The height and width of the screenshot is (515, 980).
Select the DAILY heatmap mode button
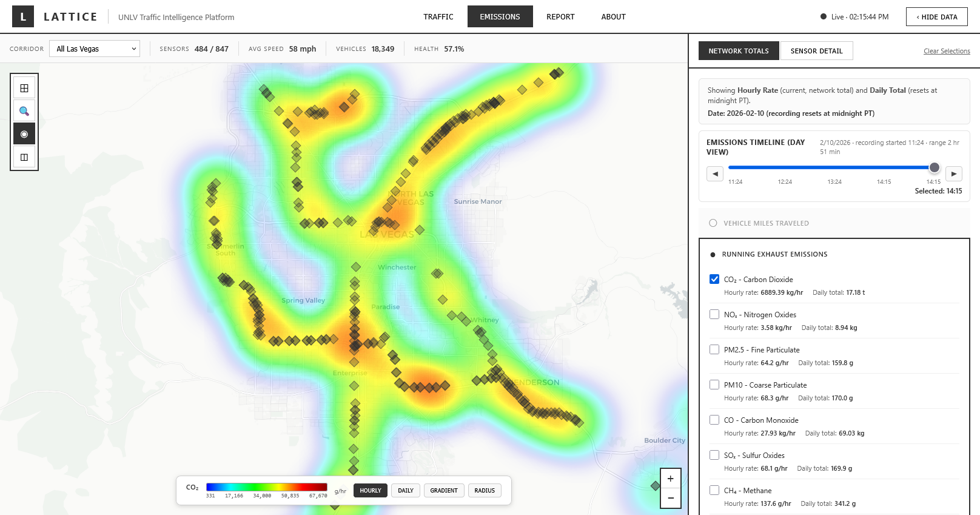(x=406, y=490)
